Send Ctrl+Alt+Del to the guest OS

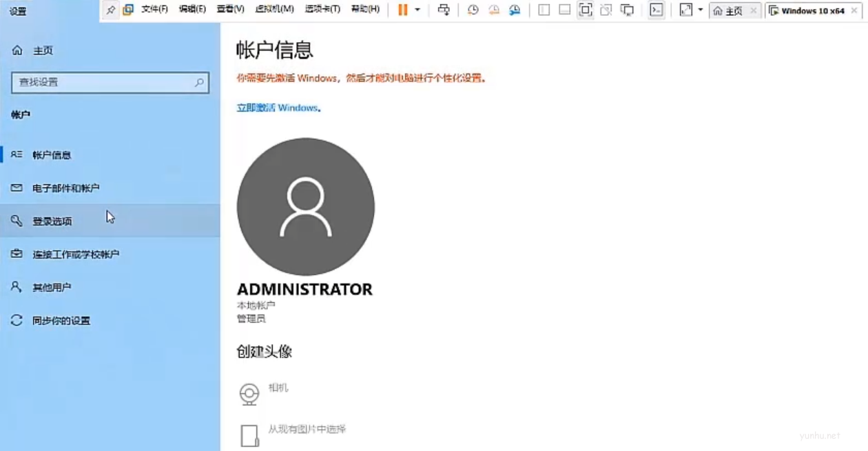pyautogui.click(x=444, y=10)
